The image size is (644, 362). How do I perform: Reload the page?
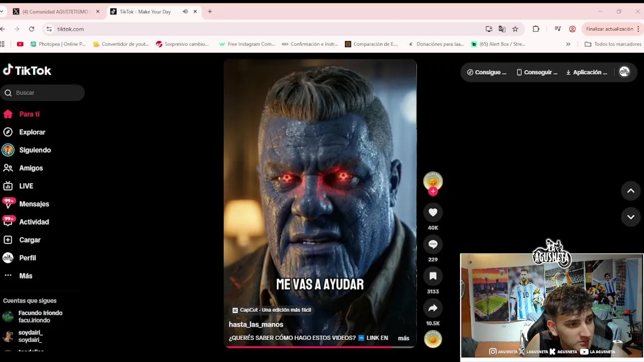pyautogui.click(x=32, y=29)
